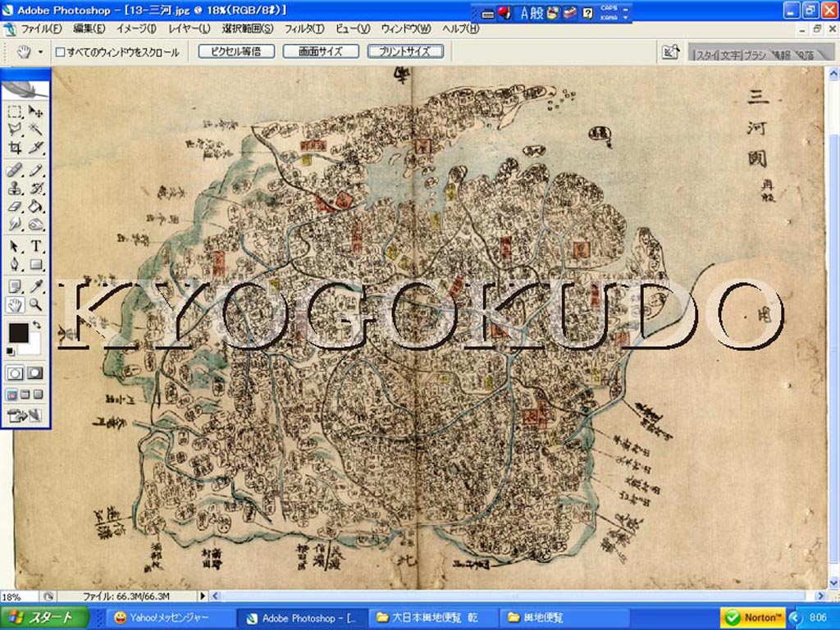Viewport: 840px width, 630px height.
Task: Click the 18% zoom percentage field
Action: click(x=18, y=596)
